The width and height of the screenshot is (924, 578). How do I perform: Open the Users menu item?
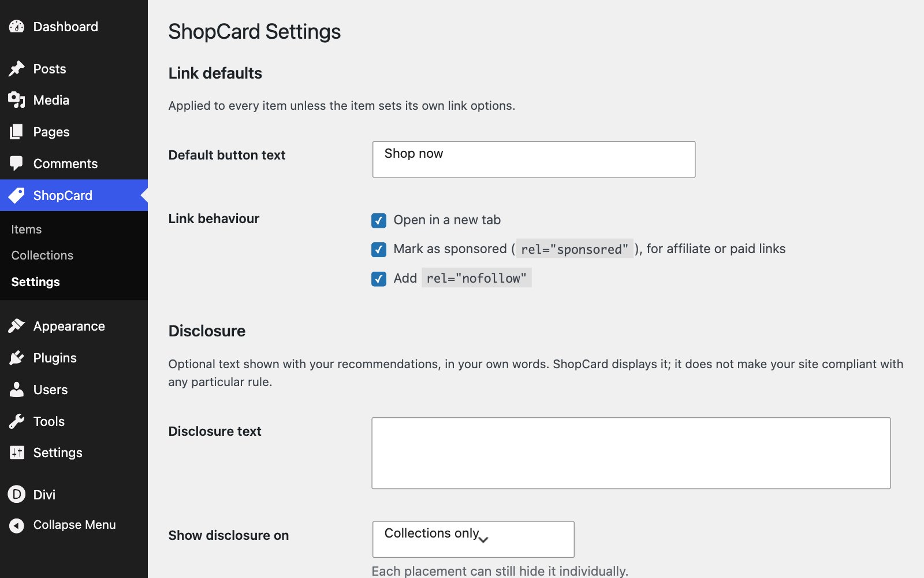(x=74, y=390)
